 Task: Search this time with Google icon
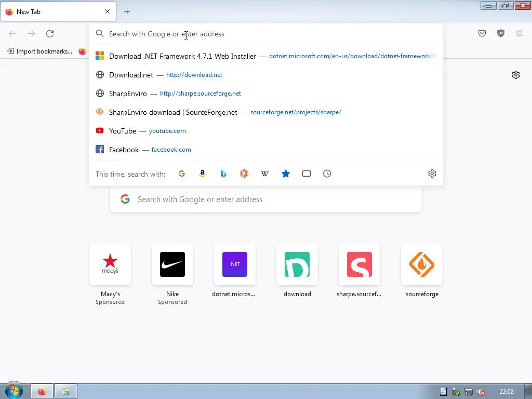tap(182, 174)
